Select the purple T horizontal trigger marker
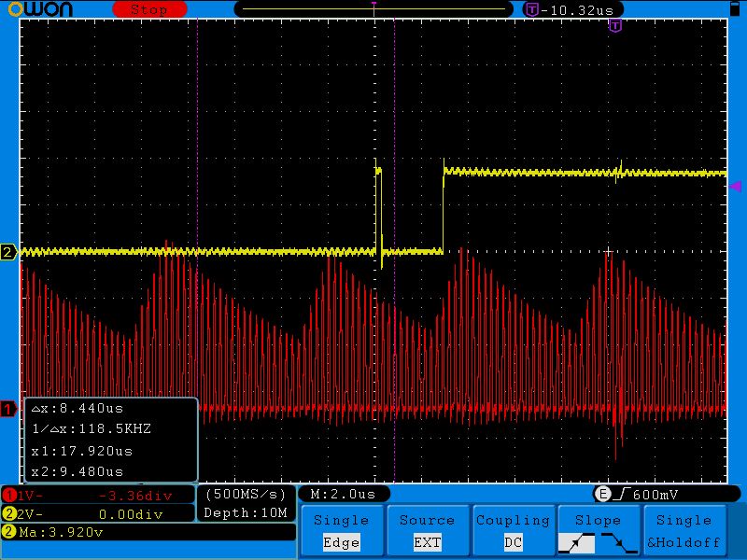Viewport: 747px width, 560px height. point(615,26)
